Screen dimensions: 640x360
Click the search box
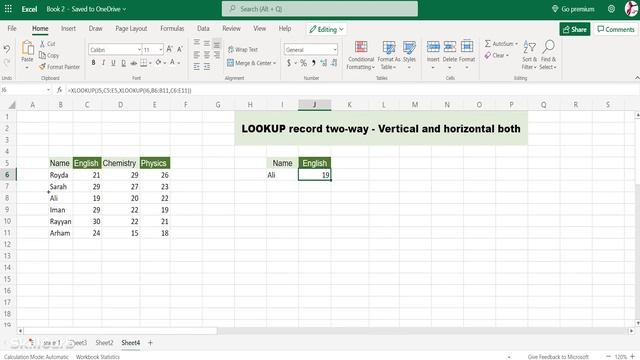(320, 9)
